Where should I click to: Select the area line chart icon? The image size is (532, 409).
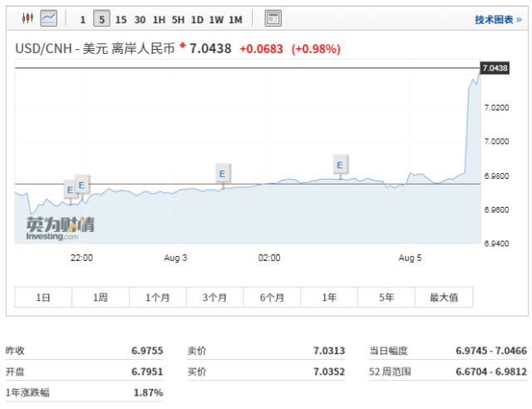coord(48,18)
